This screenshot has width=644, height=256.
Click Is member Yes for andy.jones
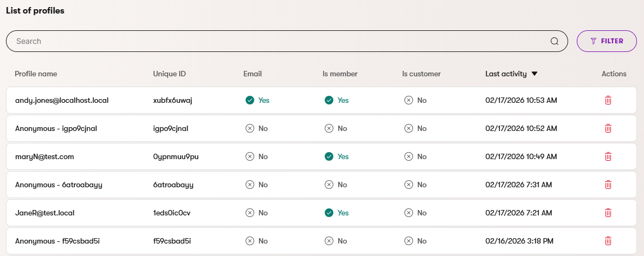click(337, 100)
